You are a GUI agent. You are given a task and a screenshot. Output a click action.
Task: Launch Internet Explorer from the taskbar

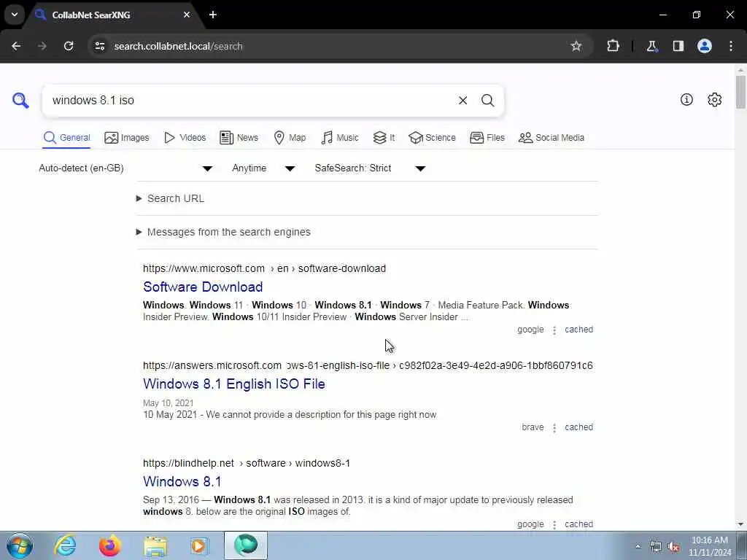(x=65, y=545)
